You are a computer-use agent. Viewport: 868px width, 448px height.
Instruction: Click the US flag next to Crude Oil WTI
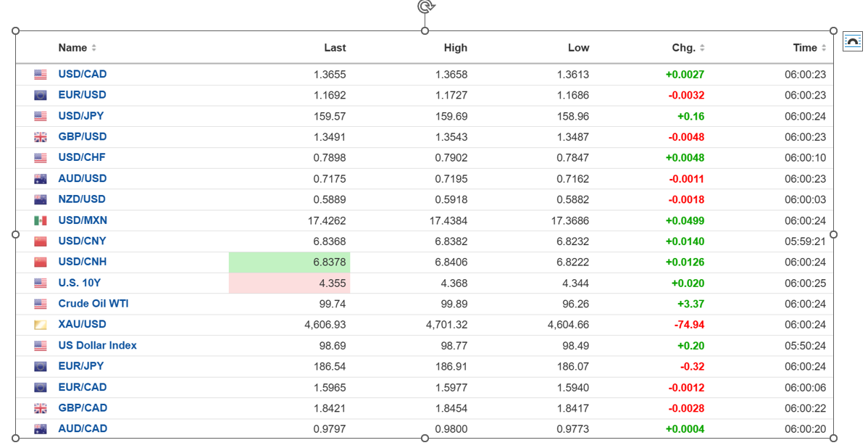point(41,304)
